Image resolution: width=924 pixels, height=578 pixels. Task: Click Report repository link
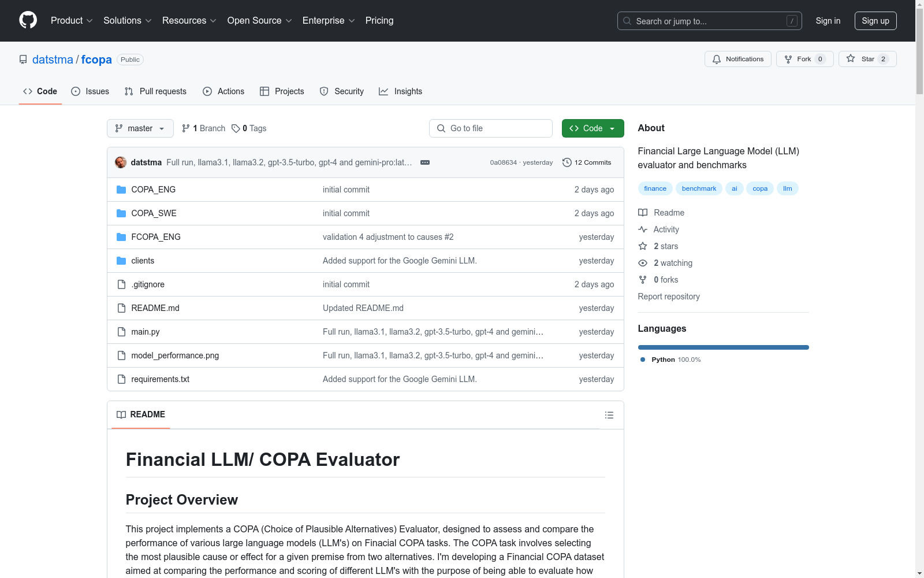tap(669, 297)
